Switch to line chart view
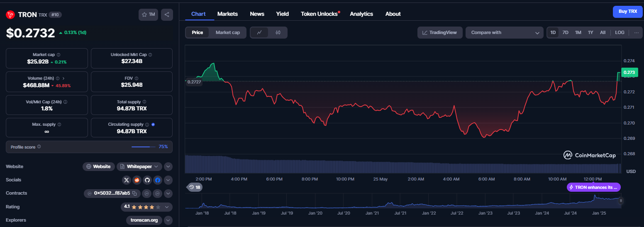This screenshot has width=644, height=227. click(259, 32)
